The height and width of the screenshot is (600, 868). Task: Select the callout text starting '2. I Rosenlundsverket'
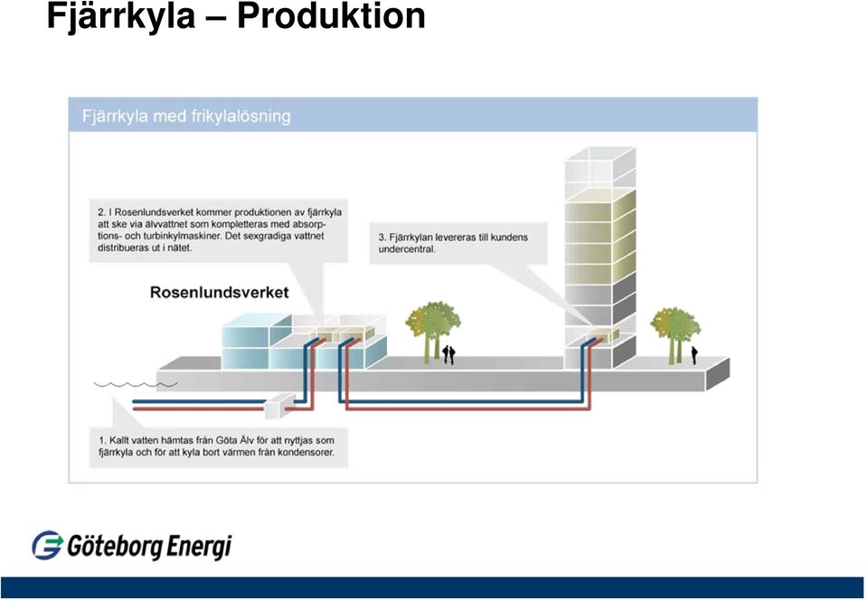point(220,230)
